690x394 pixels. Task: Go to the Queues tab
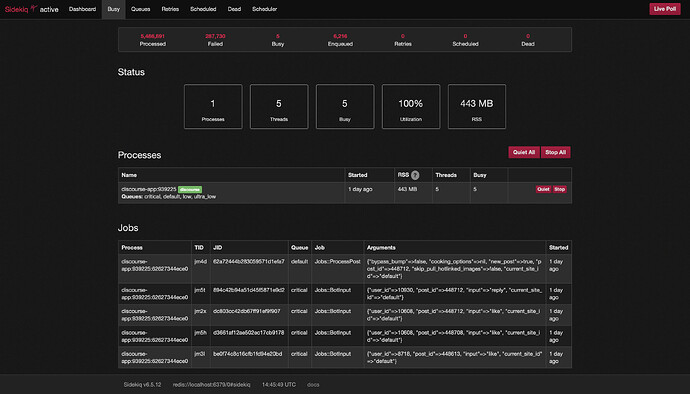[140, 9]
